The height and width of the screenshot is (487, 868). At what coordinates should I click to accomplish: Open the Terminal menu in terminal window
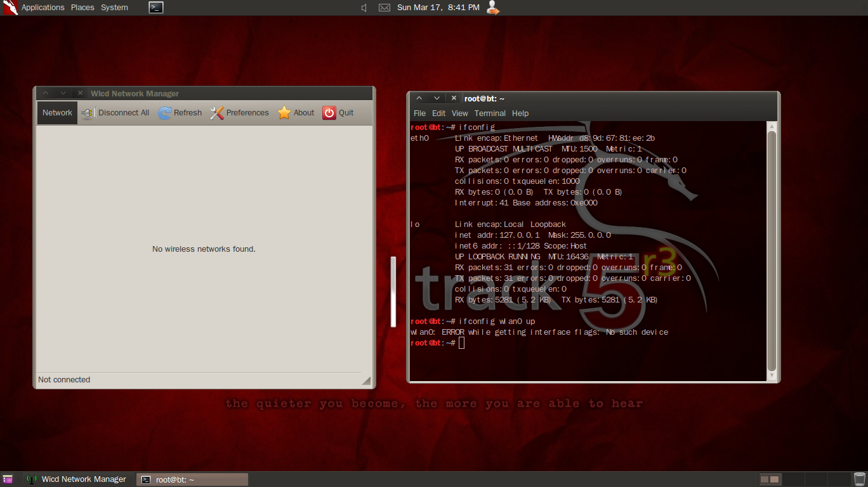[x=490, y=114]
